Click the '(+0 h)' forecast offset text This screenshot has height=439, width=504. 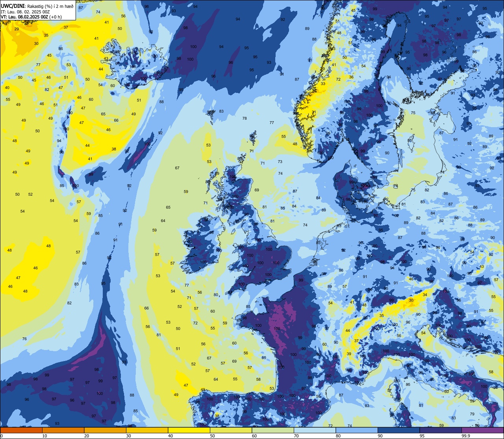56,17
